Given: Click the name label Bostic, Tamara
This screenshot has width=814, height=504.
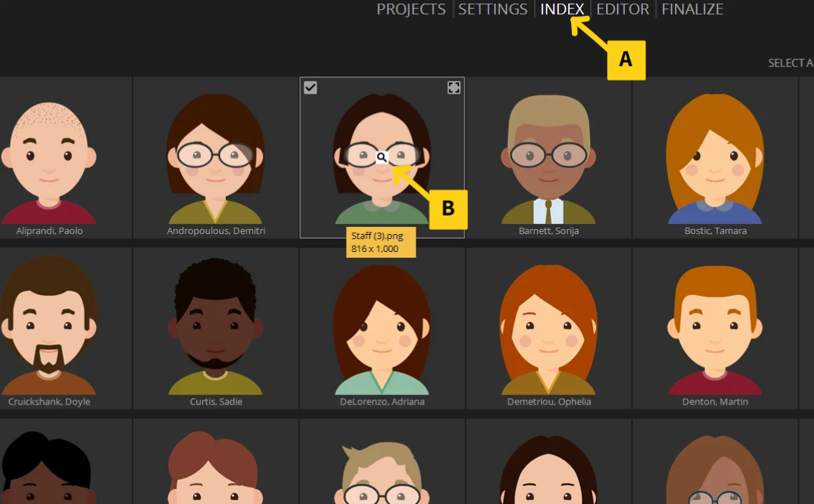Looking at the screenshot, I should coord(715,231).
